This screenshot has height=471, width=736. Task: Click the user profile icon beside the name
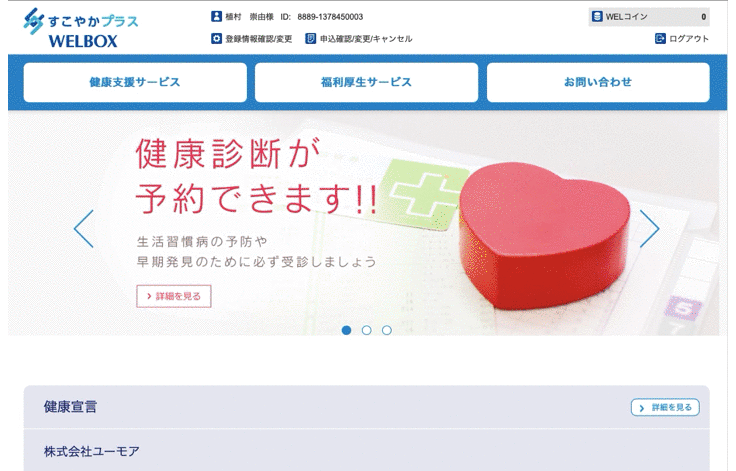pos(216,16)
